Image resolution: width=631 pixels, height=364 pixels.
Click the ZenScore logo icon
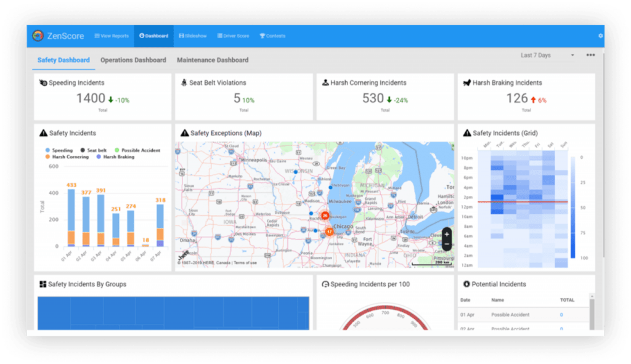(38, 36)
